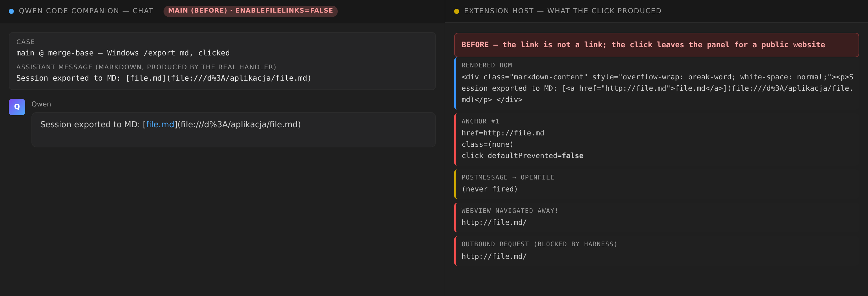Click the 'ASSISTANT MESSAGE (MARKDOWN...)' label
Screen dimensions: 868x296
pos(146,67)
